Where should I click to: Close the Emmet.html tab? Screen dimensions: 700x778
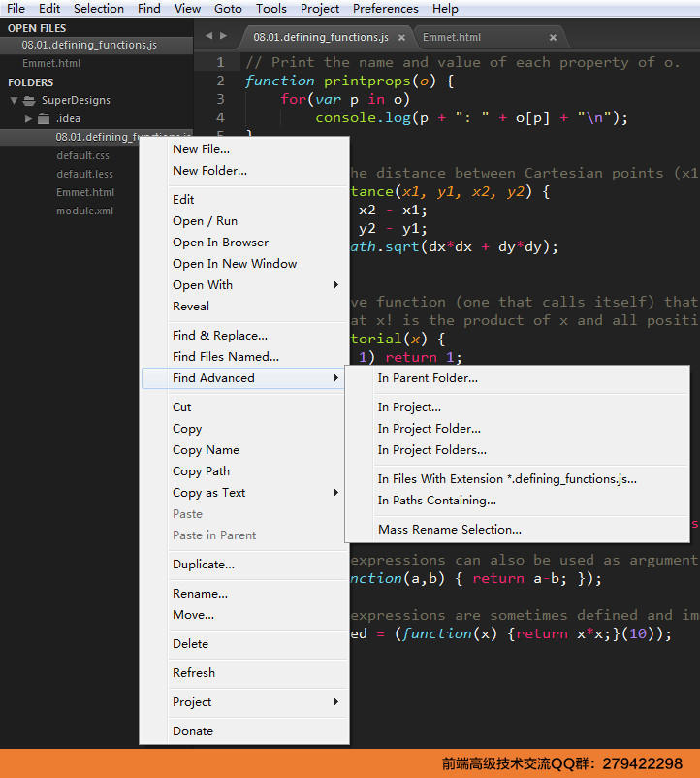pos(553,38)
